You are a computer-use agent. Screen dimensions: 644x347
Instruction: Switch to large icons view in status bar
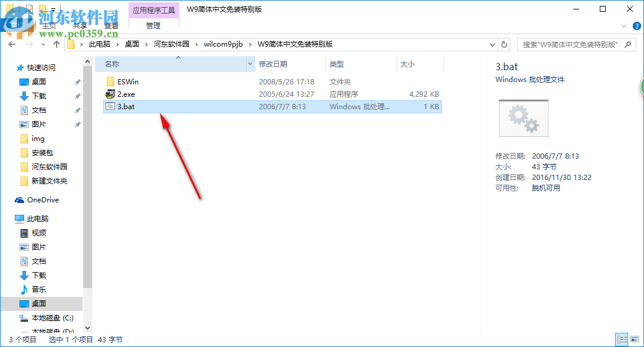(635, 339)
